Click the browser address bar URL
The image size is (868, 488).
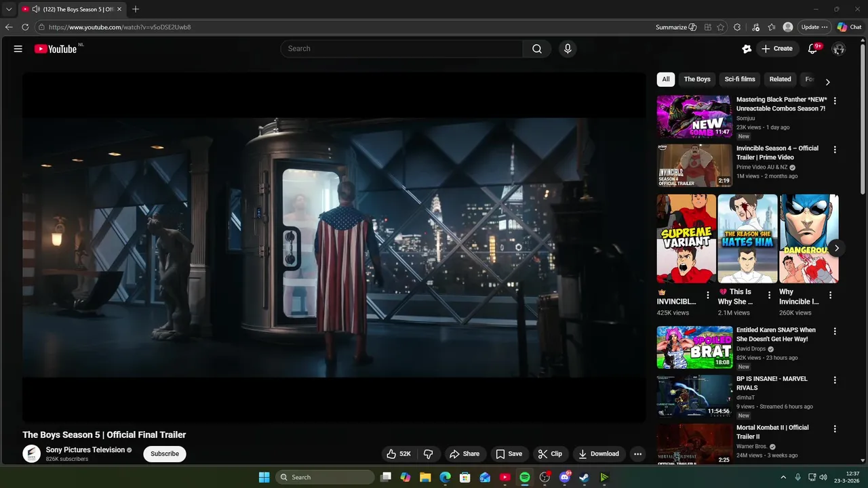coord(119,27)
